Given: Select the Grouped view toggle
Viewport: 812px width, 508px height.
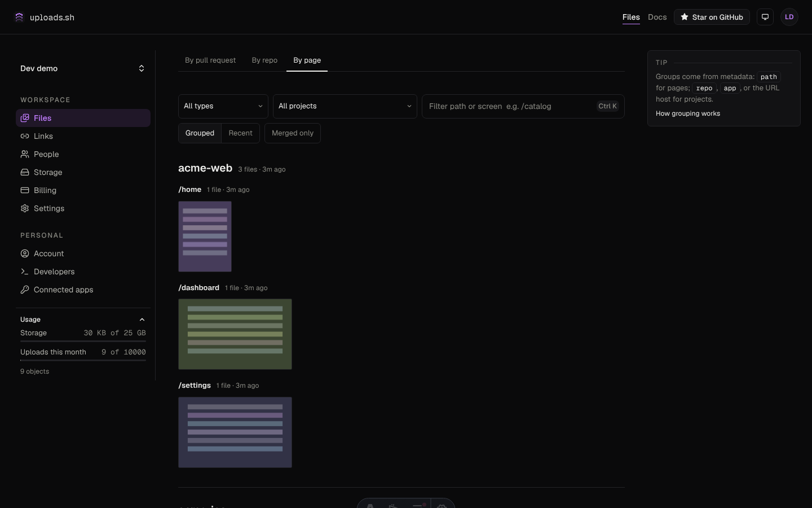Looking at the screenshot, I should 200,133.
